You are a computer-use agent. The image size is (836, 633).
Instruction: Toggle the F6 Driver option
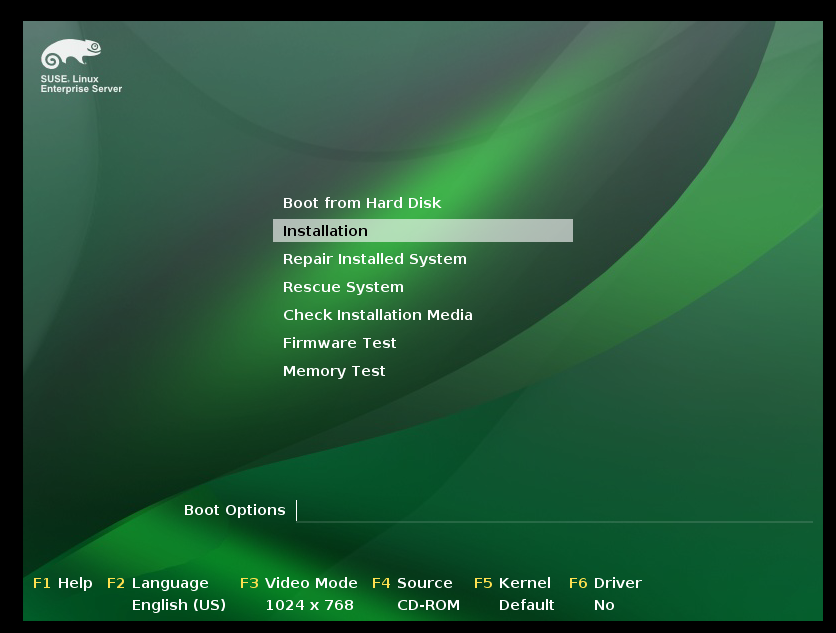pos(600,582)
